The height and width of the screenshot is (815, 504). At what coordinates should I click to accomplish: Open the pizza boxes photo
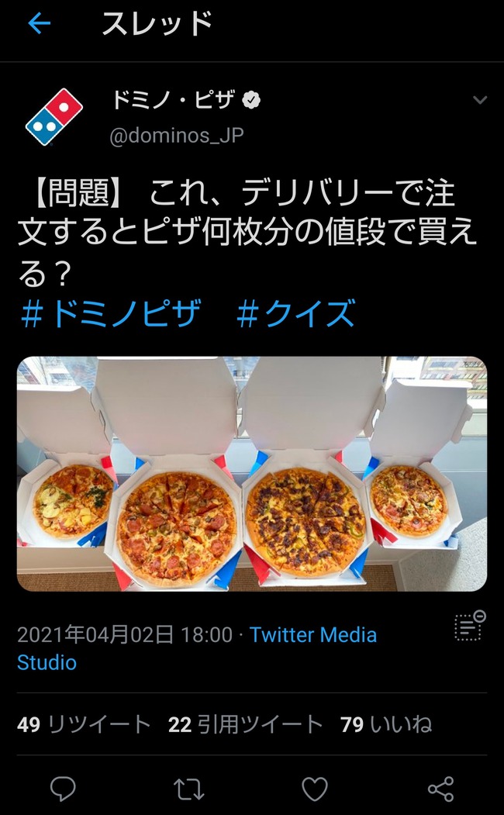coord(252,474)
